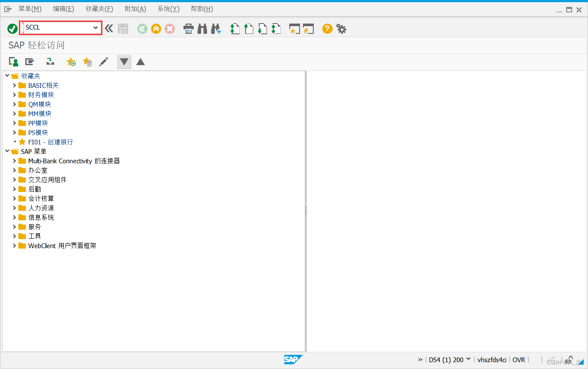Click the Delete Favorites star-trash icon
The height and width of the screenshot is (369, 588).
point(87,62)
